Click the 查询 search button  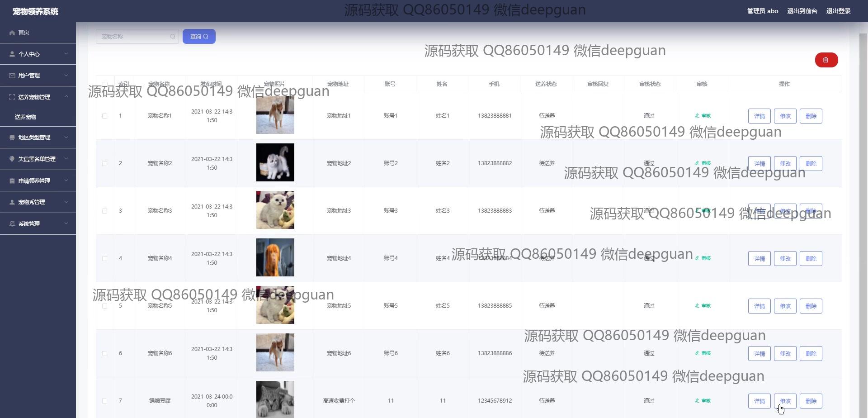(x=199, y=37)
